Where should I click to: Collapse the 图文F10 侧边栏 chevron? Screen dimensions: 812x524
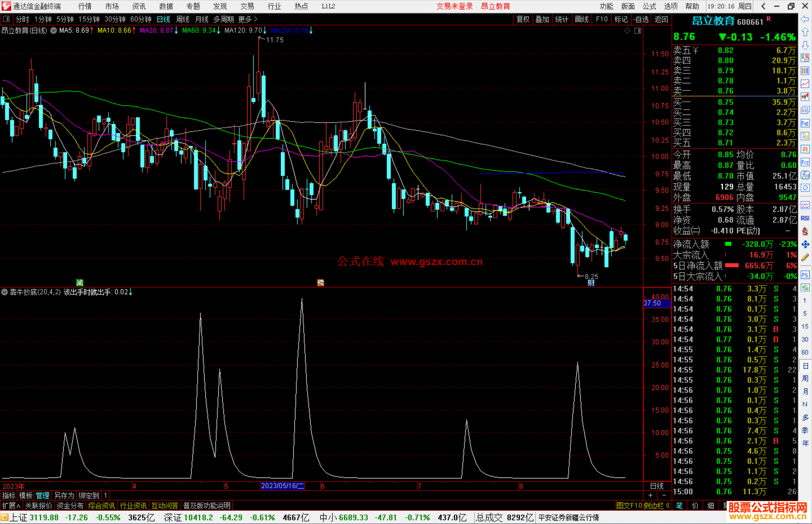point(668,506)
